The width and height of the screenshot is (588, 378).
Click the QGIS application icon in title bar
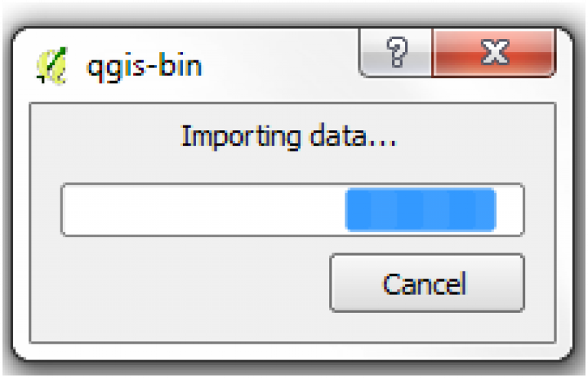52,66
